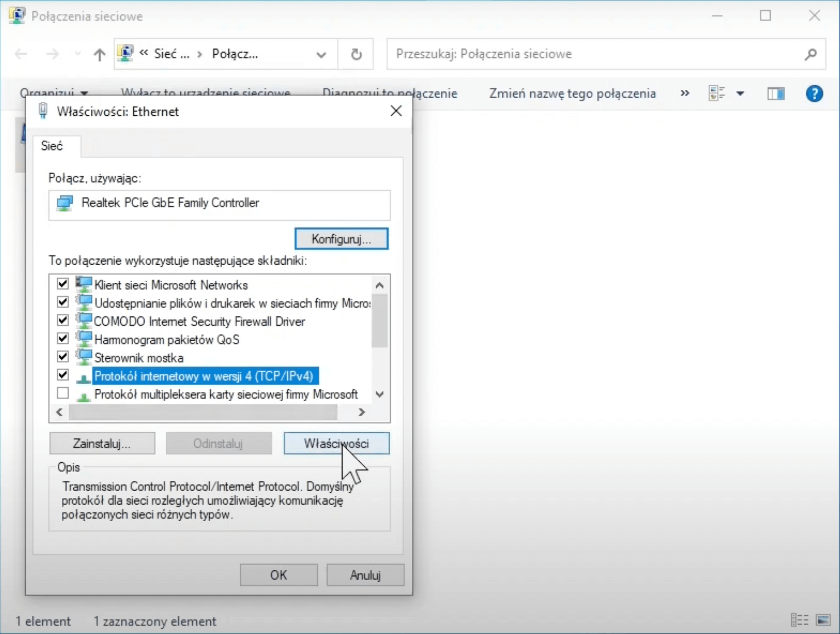The width and height of the screenshot is (840, 634).
Task: Click Realtek PCIe GbE Family Controller field
Action: (219, 205)
